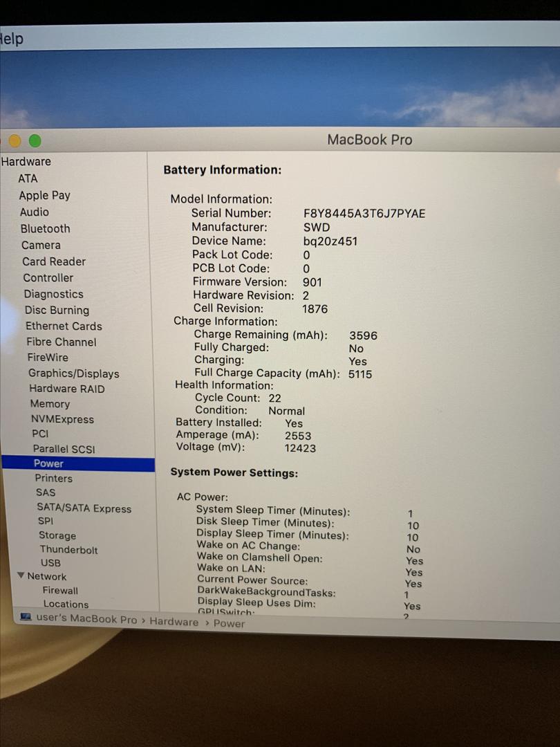The width and height of the screenshot is (560, 747).
Task: Click the Battery Information heading
Action: coord(223,170)
